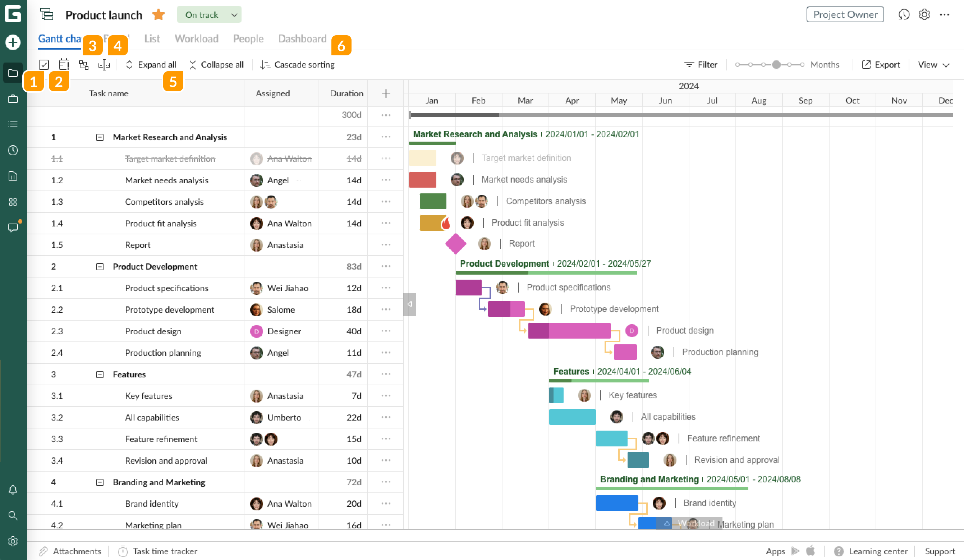
Task: Select the reports icon in the sidebar
Action: 13,176
